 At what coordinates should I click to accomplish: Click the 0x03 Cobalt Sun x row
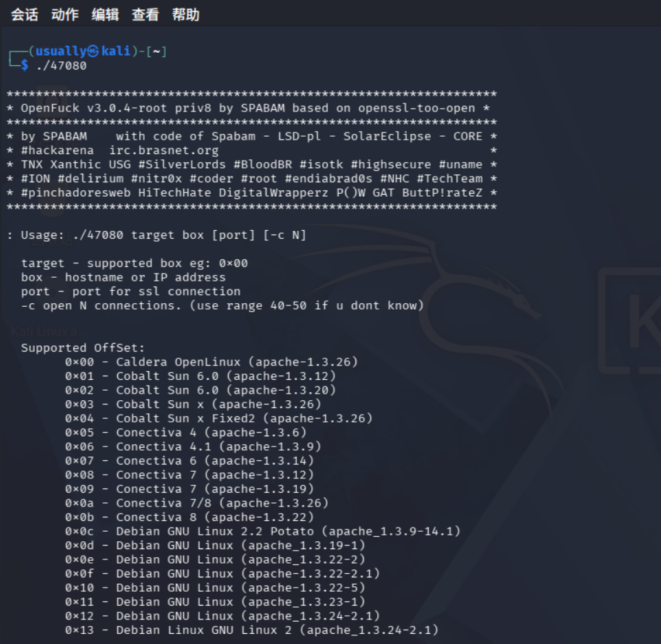tap(193, 404)
